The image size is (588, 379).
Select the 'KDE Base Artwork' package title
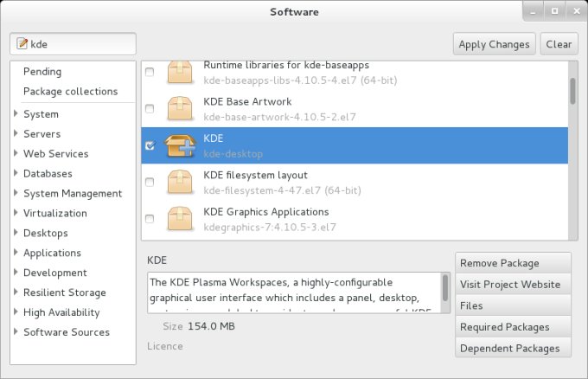pyautogui.click(x=247, y=101)
